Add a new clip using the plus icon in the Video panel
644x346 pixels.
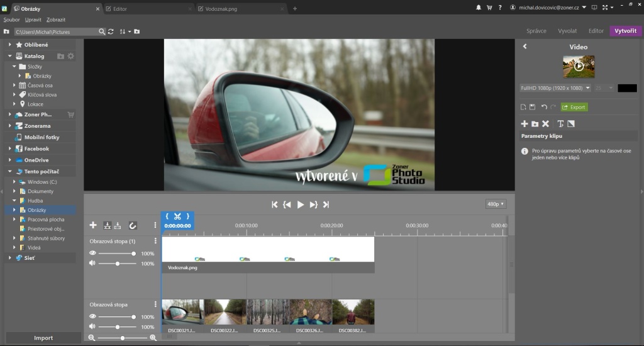[525, 124]
